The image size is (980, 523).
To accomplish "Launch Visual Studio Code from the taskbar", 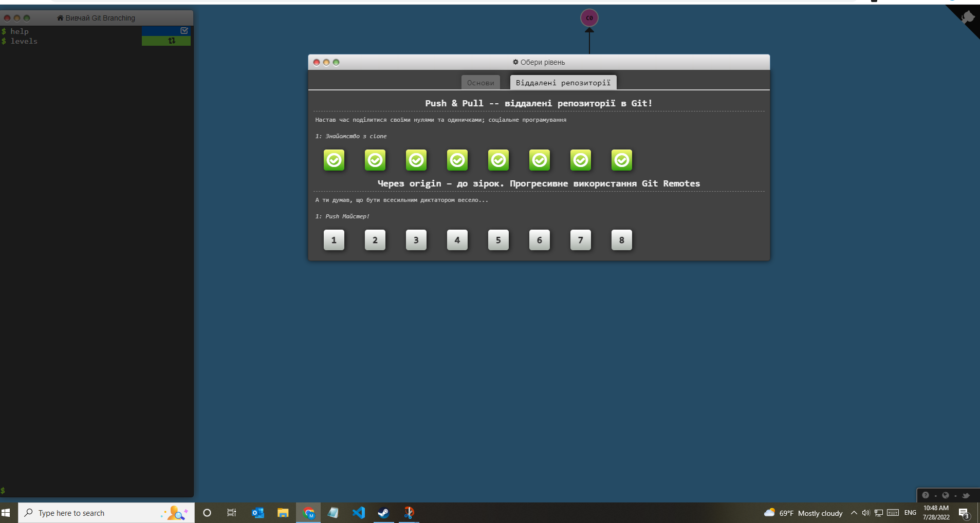I will click(x=359, y=512).
